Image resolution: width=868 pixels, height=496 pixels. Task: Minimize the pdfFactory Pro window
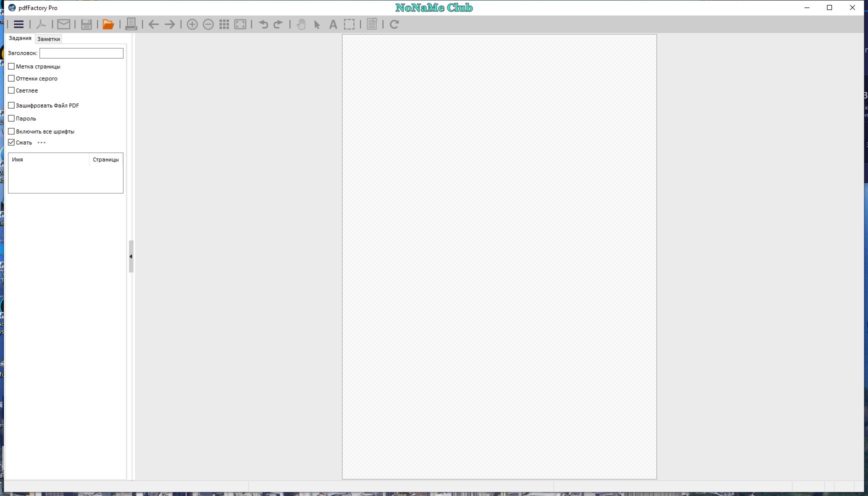tap(807, 7)
